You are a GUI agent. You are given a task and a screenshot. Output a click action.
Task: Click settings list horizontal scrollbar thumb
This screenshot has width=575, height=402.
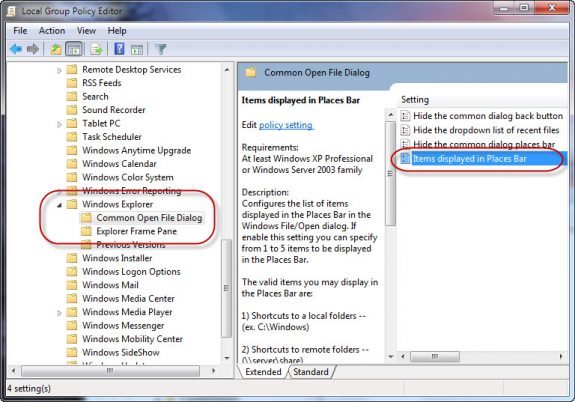tap(435, 357)
